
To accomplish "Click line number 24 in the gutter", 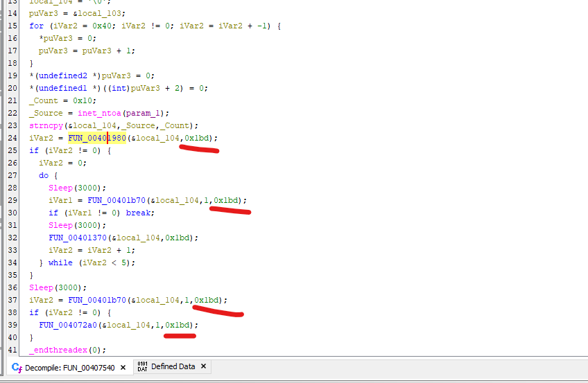I will (x=12, y=138).
